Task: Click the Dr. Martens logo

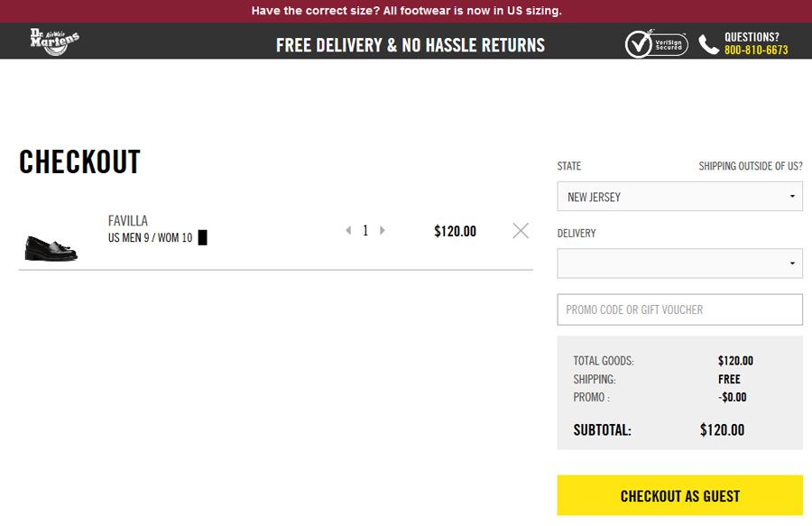Action: tap(55, 42)
